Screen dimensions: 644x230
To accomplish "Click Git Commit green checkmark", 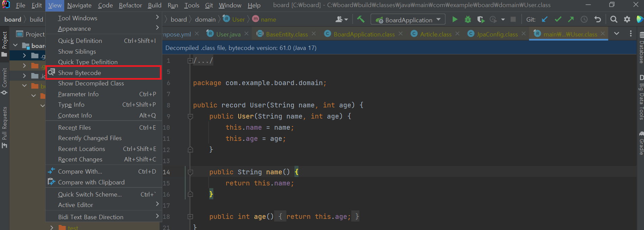I will coord(558,20).
